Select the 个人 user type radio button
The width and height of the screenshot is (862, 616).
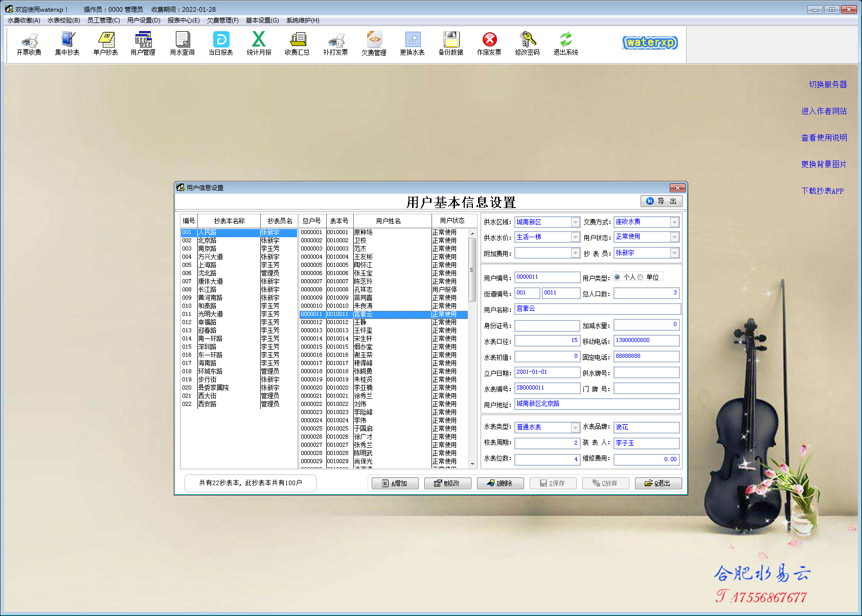click(x=617, y=277)
